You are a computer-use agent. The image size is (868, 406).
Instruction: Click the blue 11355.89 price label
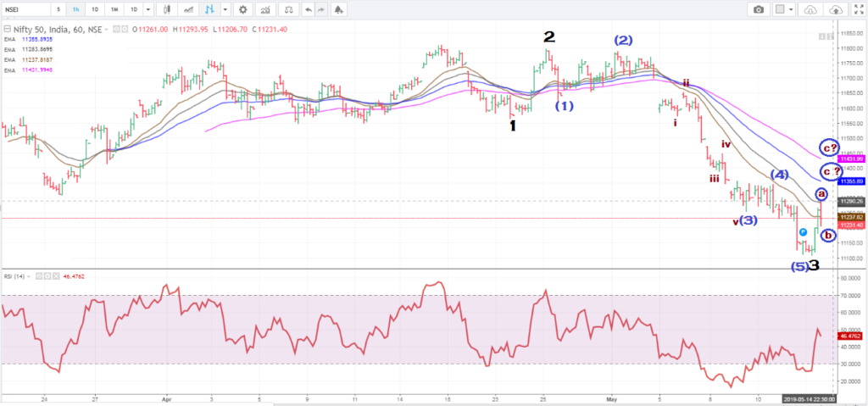coord(850,181)
